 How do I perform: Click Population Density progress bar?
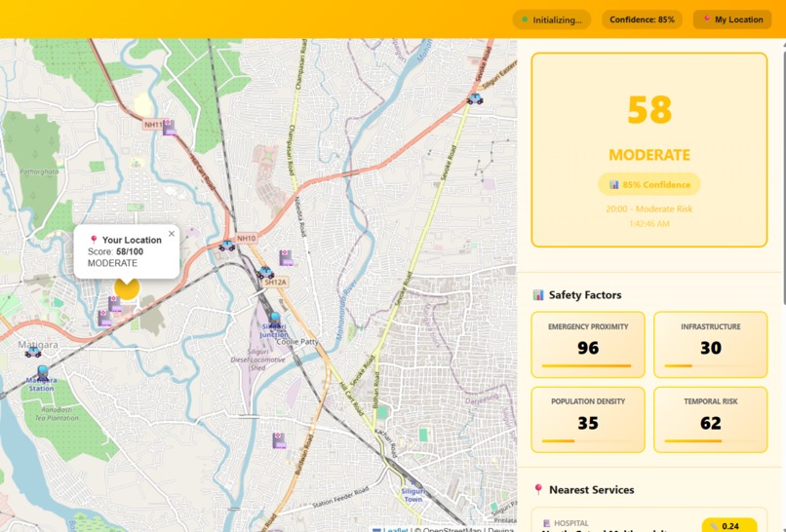[588, 440]
